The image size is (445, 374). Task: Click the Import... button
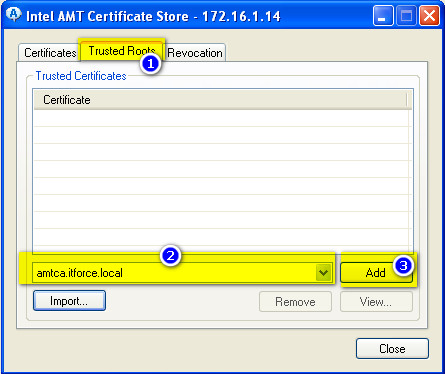click(69, 301)
